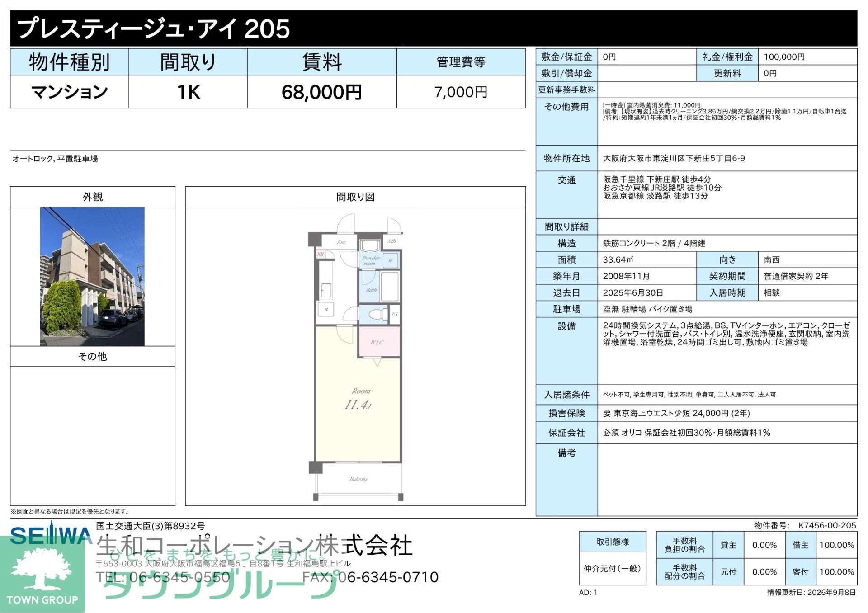Screen dimensions: 868x613
Task: Click the TEL number 06-6345-0550
Action: pyautogui.click(x=179, y=577)
